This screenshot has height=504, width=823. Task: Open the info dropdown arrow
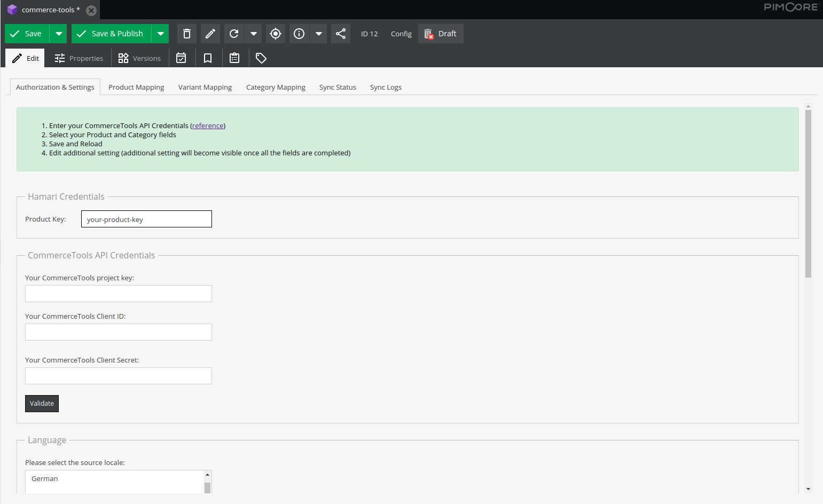pyautogui.click(x=319, y=34)
